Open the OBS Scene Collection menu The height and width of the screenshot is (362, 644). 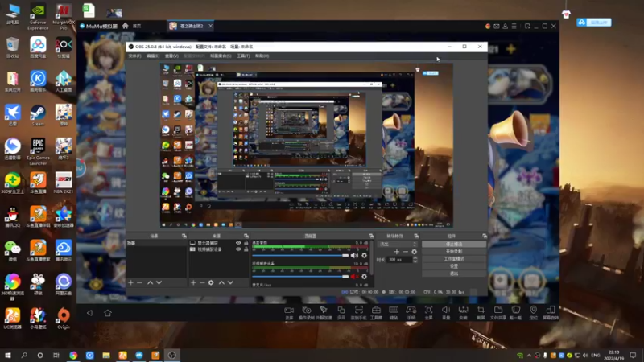pos(221,56)
